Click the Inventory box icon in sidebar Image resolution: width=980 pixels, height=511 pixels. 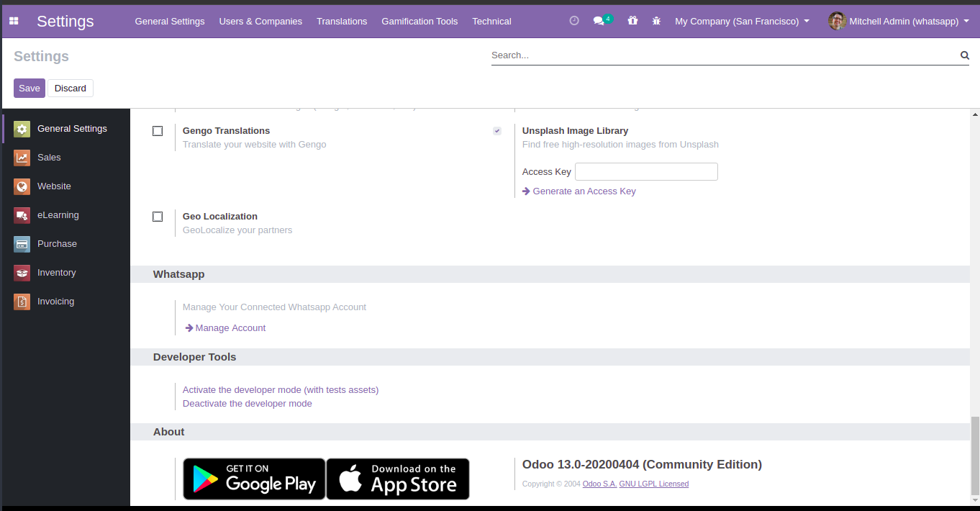(22, 273)
